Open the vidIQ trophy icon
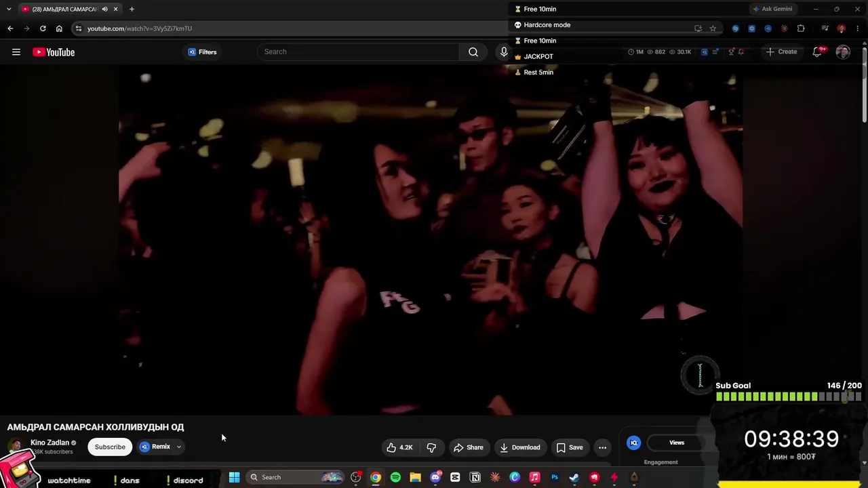The image size is (868, 488). point(731,52)
